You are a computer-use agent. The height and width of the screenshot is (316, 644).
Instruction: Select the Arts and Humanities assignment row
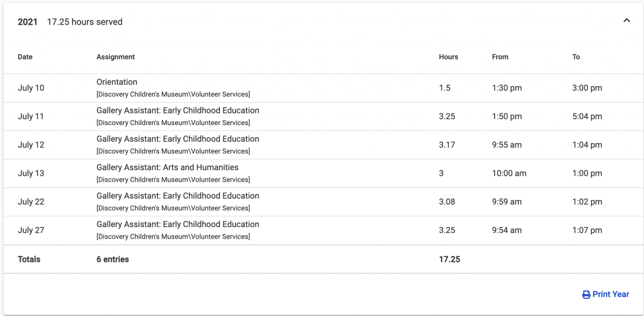(168, 168)
